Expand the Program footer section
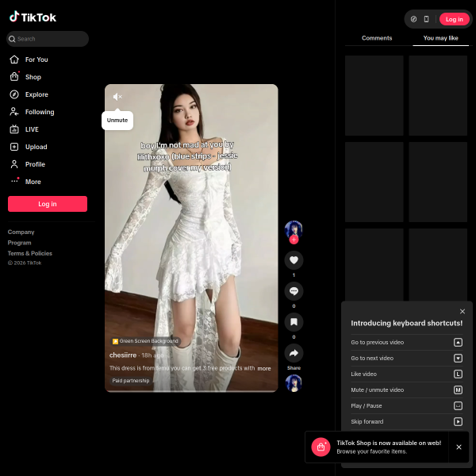Screen dimensions: 476x476 pos(19,243)
